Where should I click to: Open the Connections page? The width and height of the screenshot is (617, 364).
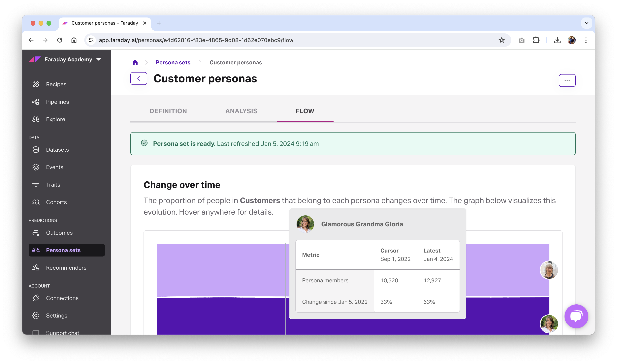tap(62, 298)
